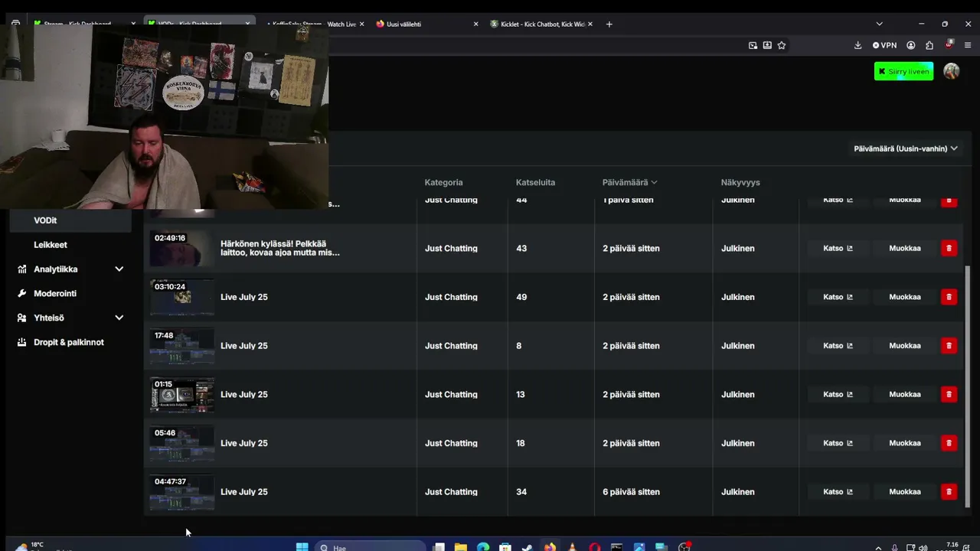This screenshot has height=551, width=980.
Task: Click Muokkaa for the Härkönen kylässä VOD
Action: (x=904, y=248)
